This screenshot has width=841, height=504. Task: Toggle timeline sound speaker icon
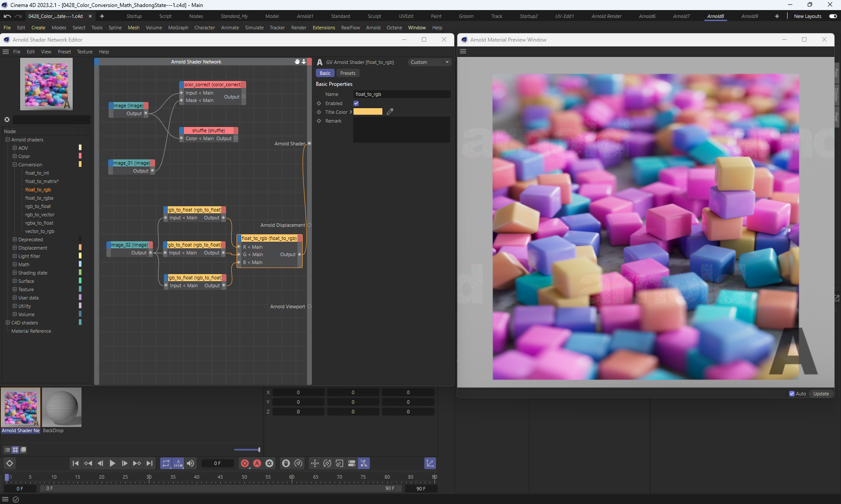pyautogui.click(x=191, y=463)
